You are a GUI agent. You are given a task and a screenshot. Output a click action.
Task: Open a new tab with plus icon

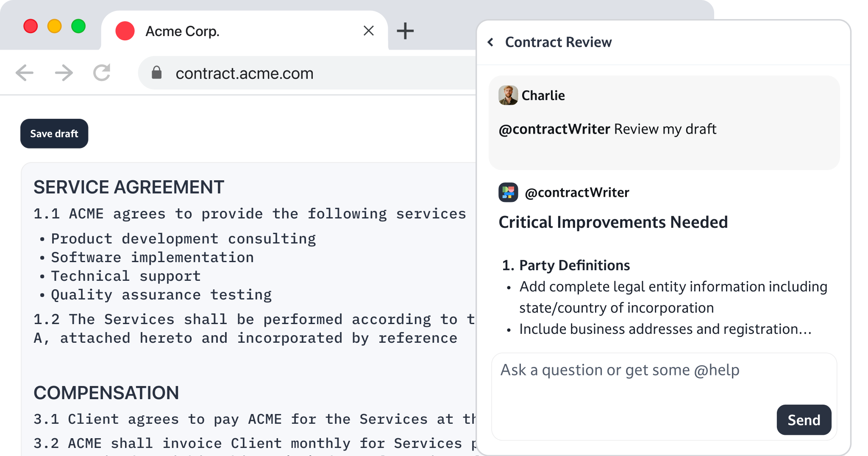pos(405,31)
